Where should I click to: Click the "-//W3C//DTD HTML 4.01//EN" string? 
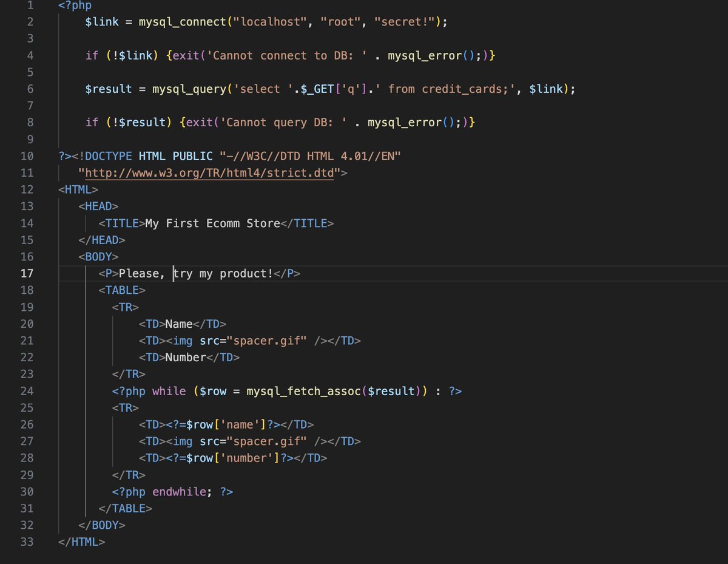click(x=309, y=156)
